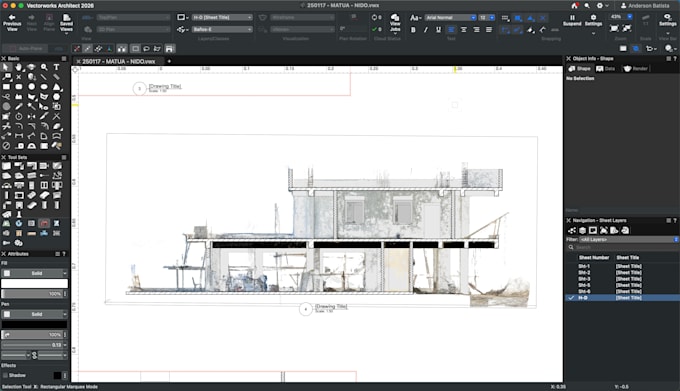Image resolution: width=680 pixels, height=391 pixels.
Task: Open the Tool Sets palette menu
Action: (x=64, y=157)
